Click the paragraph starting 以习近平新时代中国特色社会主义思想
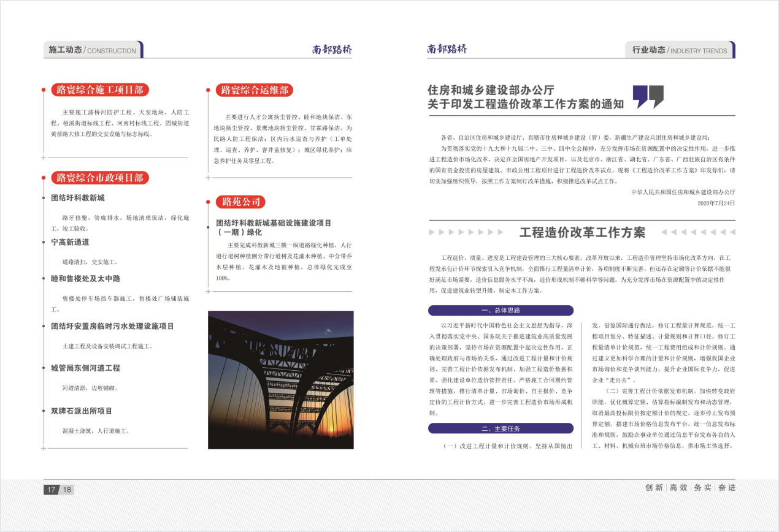The width and height of the screenshot is (779, 532). [x=501, y=368]
